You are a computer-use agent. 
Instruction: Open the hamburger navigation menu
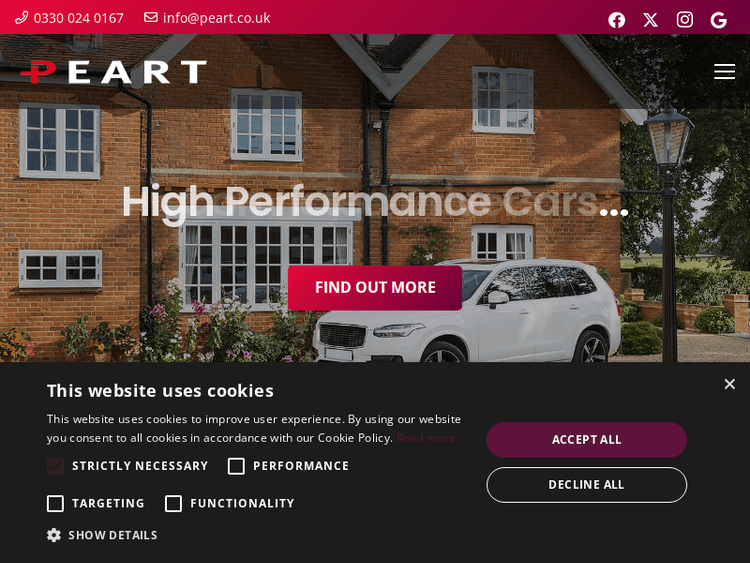(724, 72)
